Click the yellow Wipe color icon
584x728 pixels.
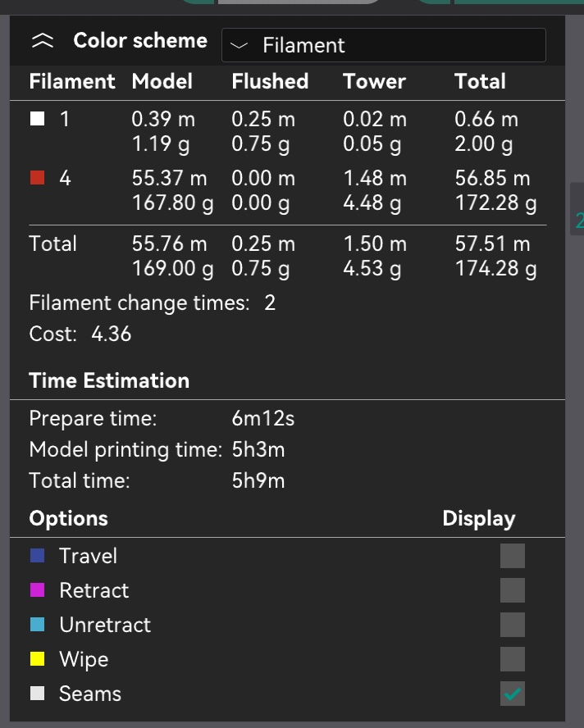(x=37, y=659)
